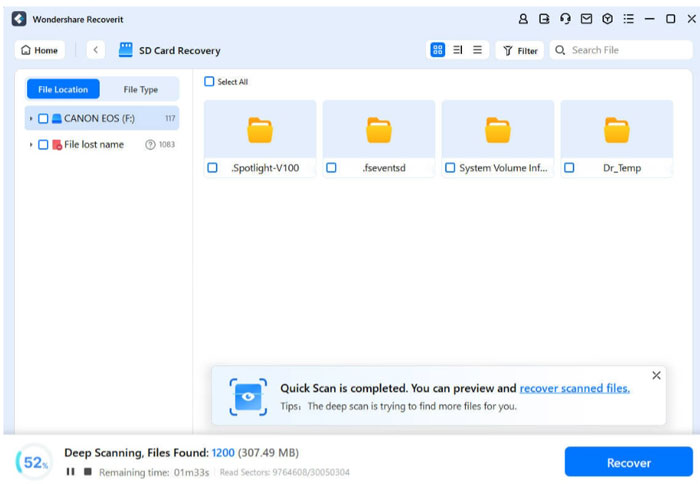The image size is (700, 484).
Task: Pause the deep scan
Action: [71, 471]
